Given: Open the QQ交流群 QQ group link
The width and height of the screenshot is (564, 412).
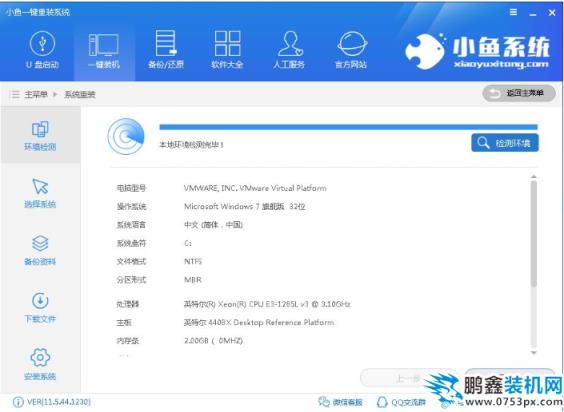Looking at the screenshot, I should pyautogui.click(x=401, y=402).
